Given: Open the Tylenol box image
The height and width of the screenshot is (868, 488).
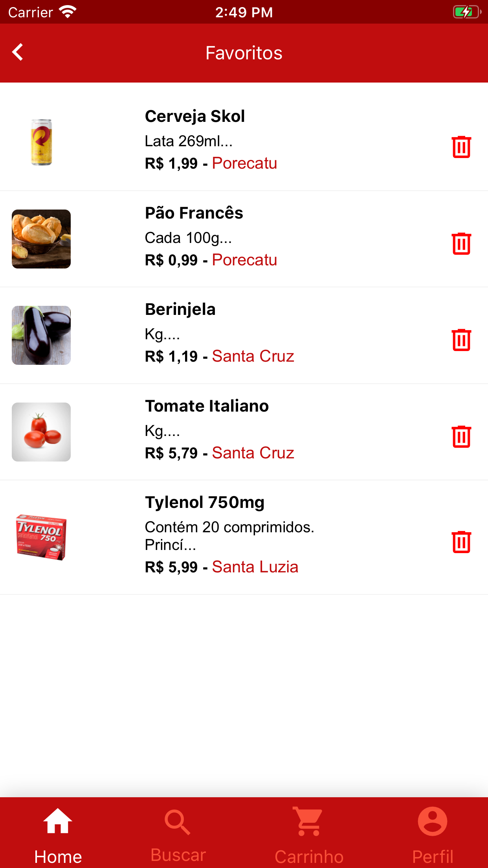Looking at the screenshot, I should tap(41, 537).
